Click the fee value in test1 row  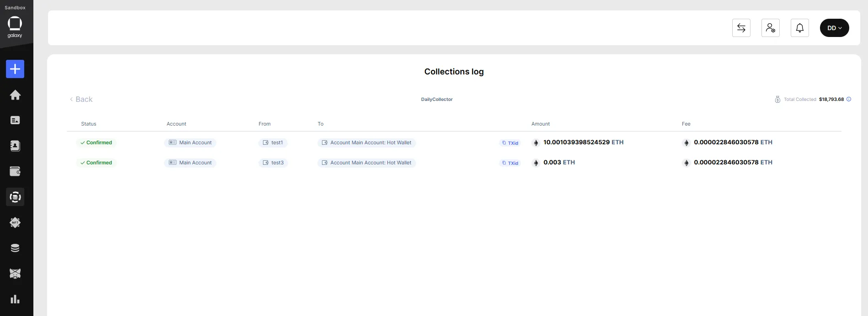[733, 142]
